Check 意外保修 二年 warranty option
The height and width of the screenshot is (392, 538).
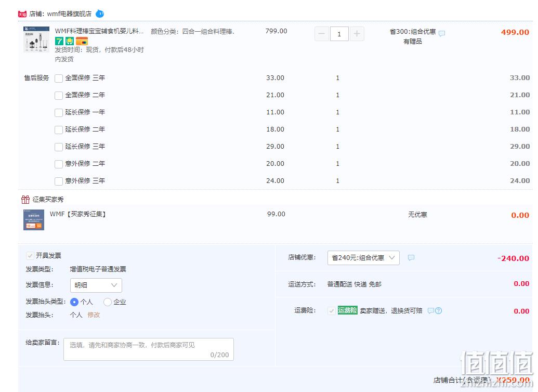point(59,164)
